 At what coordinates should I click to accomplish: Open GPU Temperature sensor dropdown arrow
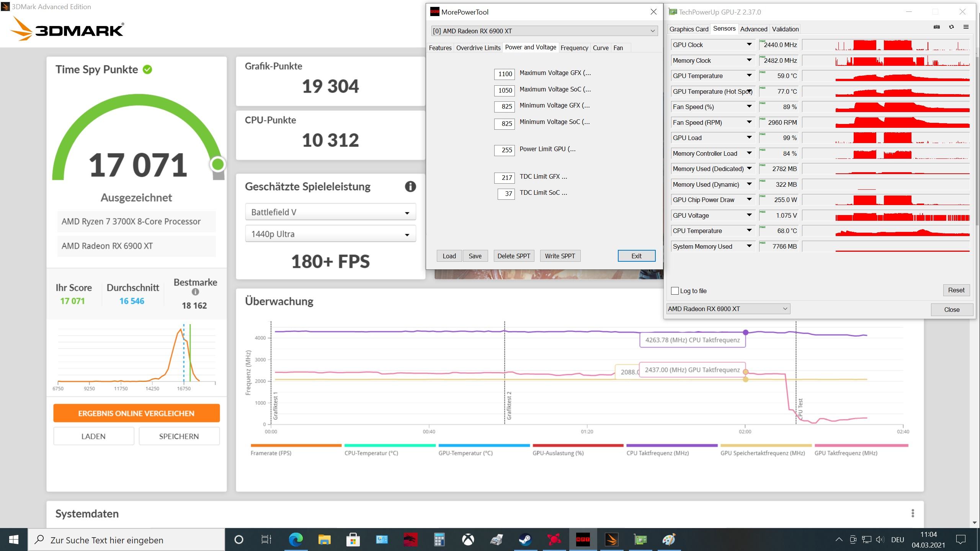(749, 75)
